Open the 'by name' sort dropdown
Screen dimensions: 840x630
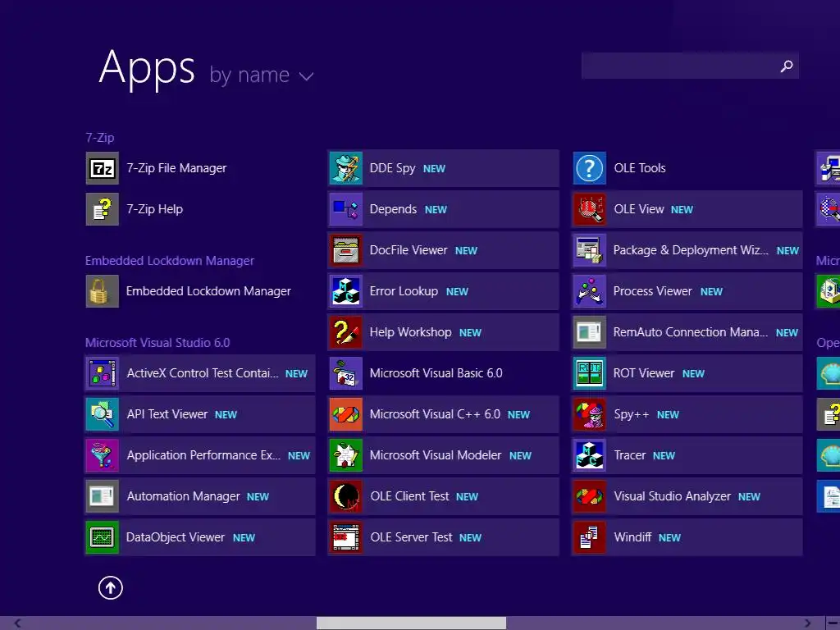click(261, 75)
